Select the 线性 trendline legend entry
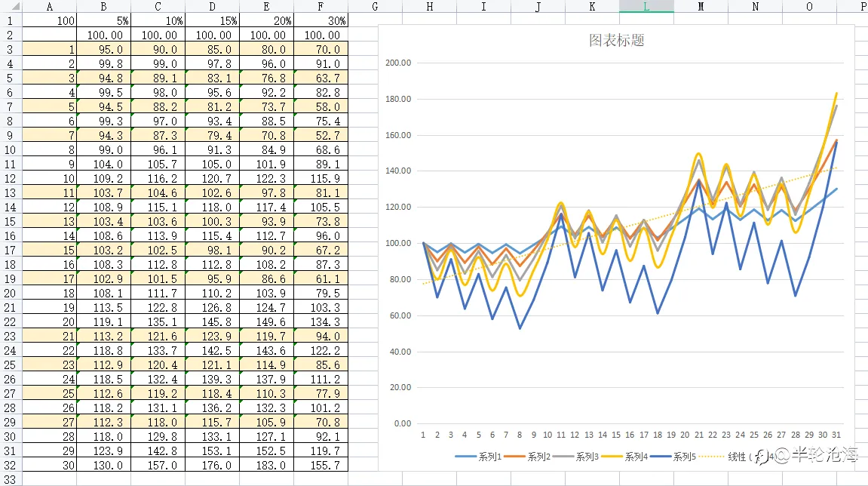Image resolution: width=868 pixels, height=486 pixels. (736, 457)
